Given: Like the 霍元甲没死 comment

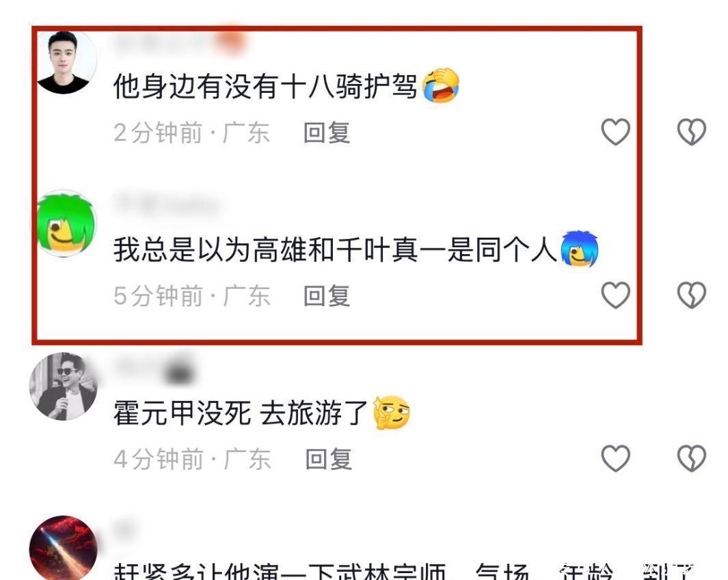Looking at the screenshot, I should 616,458.
